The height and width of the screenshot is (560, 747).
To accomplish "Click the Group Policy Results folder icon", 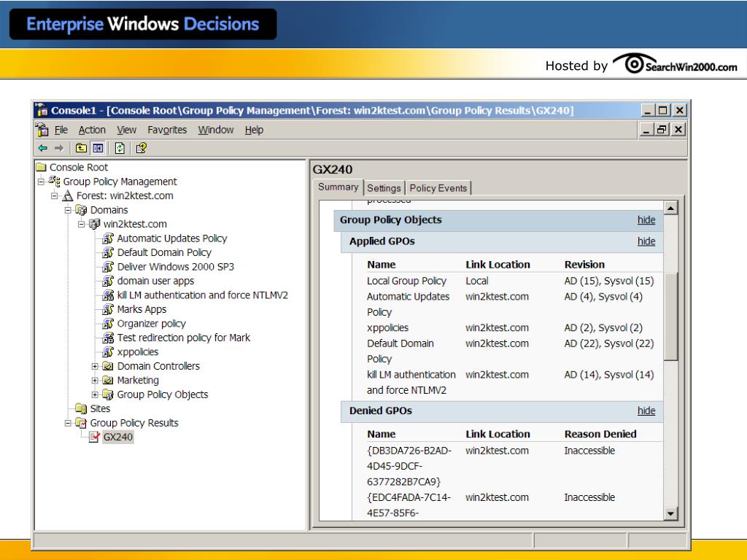I will [x=81, y=423].
